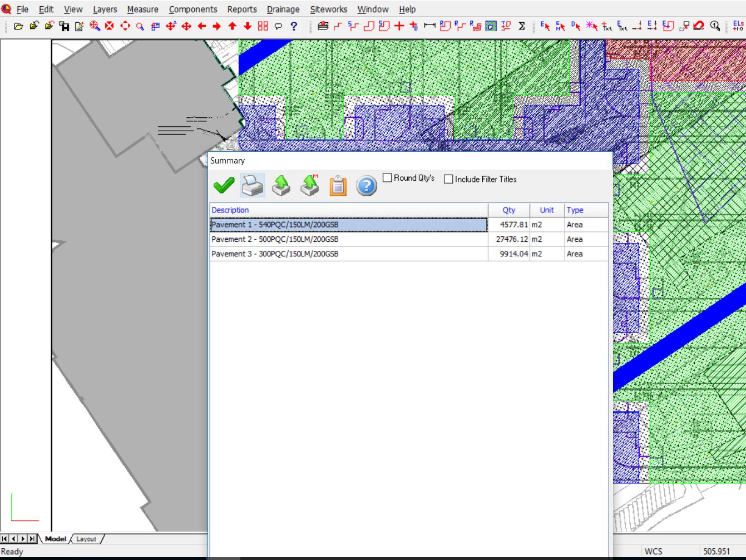Open the Siteworks menu
Viewport: 746px width, 560px height.
(x=328, y=9)
